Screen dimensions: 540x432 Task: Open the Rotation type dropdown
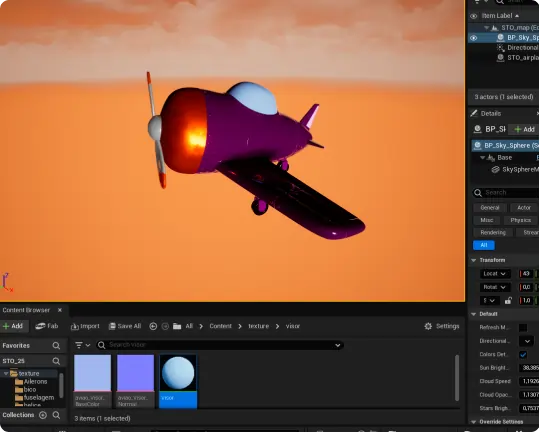pyautogui.click(x=495, y=287)
